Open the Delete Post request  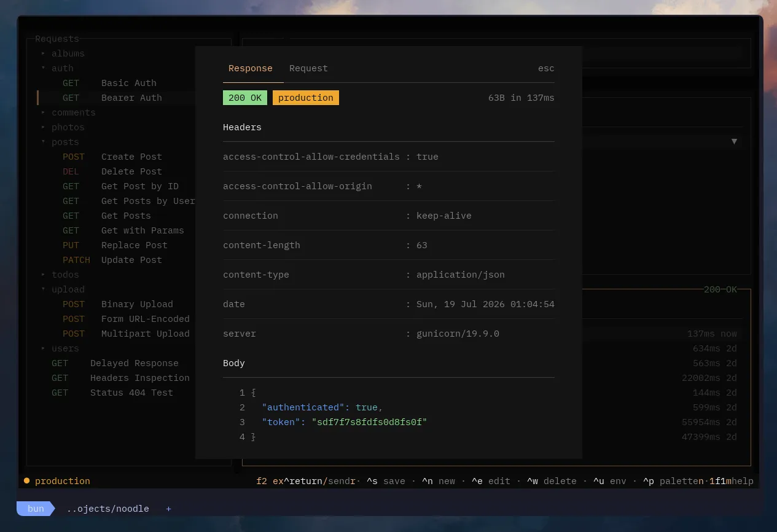(112, 171)
